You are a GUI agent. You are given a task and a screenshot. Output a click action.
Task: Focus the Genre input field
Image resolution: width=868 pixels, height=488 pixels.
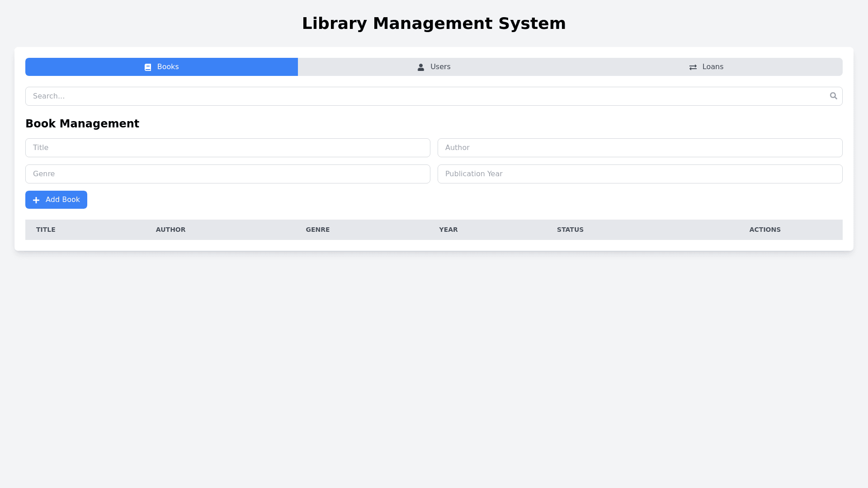[227, 174]
